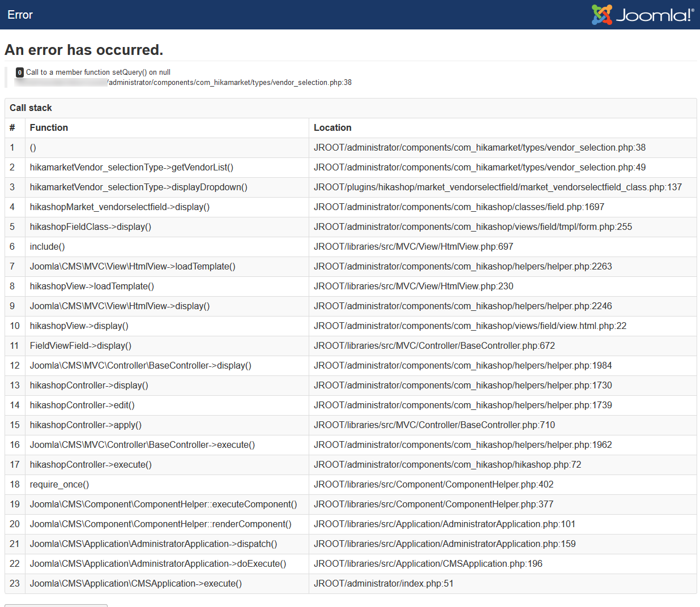Click the black 0 error code badge
Screen dimensions: 700x607
click(x=20, y=72)
